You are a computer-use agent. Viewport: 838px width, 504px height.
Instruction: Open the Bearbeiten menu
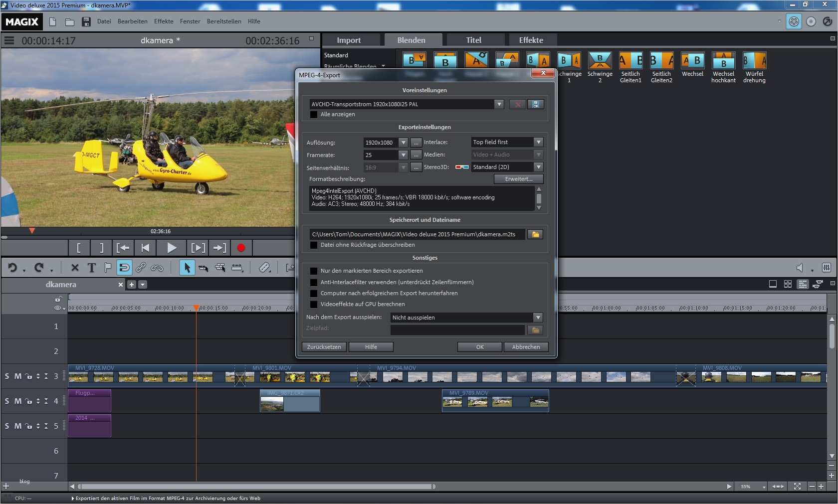click(132, 21)
